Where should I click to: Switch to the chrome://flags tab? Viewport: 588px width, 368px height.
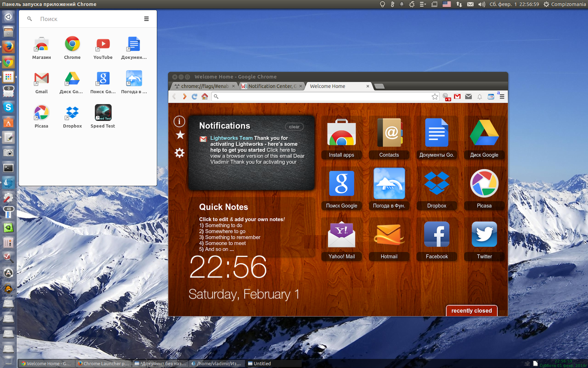pyautogui.click(x=204, y=86)
